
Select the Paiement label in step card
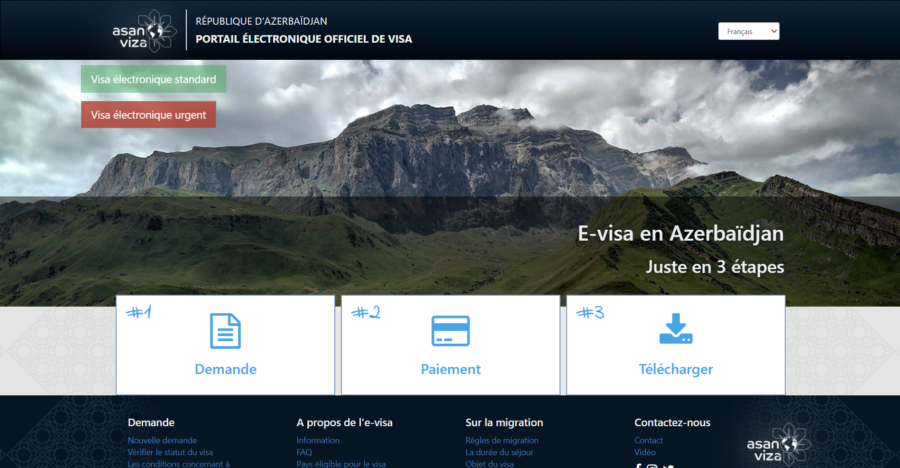click(x=450, y=369)
